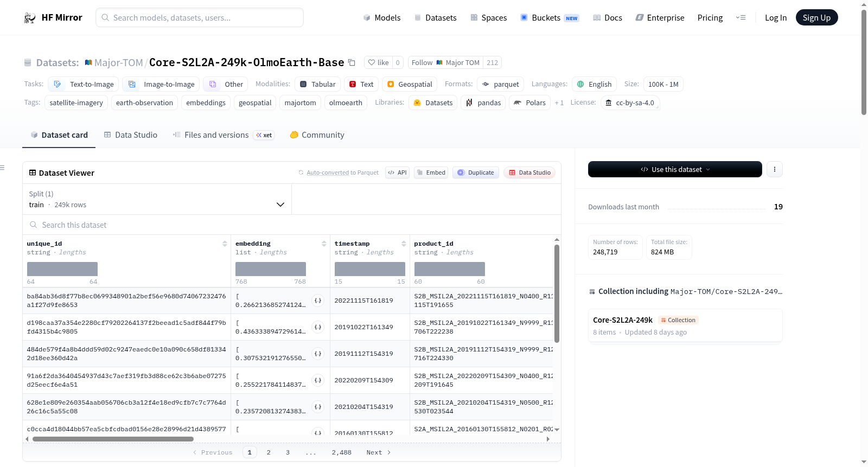Expand the navigation overflow menu icon
The width and height of the screenshot is (868, 467).
[741, 17]
